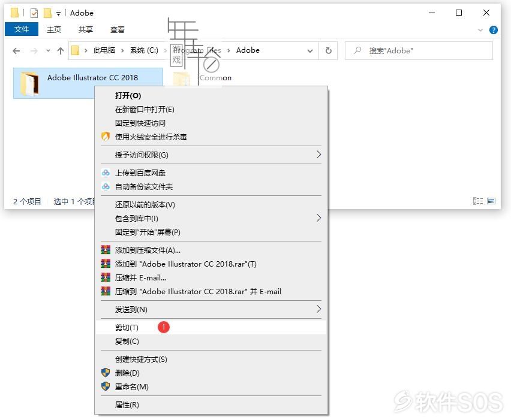Choose 删除(D) from the context menu
511x420 pixels.
(211, 373)
